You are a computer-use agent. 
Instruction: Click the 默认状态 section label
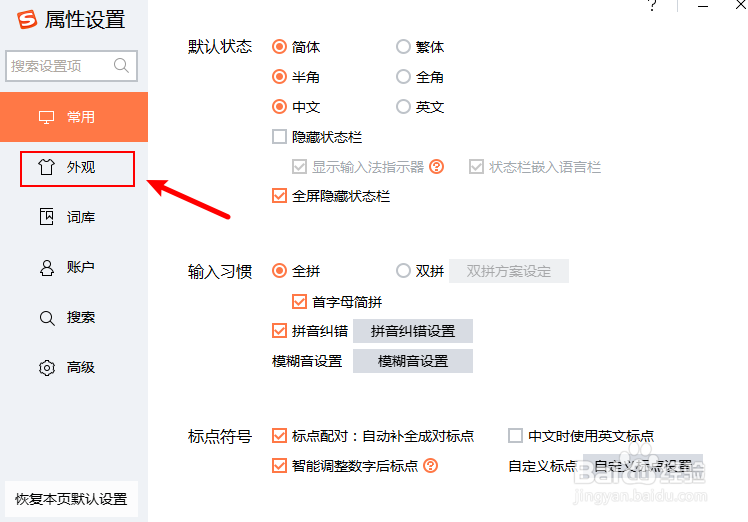pos(220,47)
